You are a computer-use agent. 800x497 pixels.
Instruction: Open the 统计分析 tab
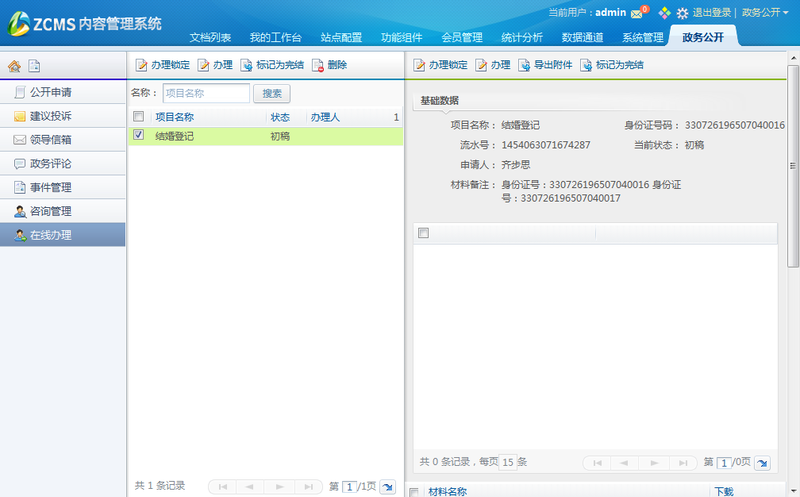pos(521,38)
